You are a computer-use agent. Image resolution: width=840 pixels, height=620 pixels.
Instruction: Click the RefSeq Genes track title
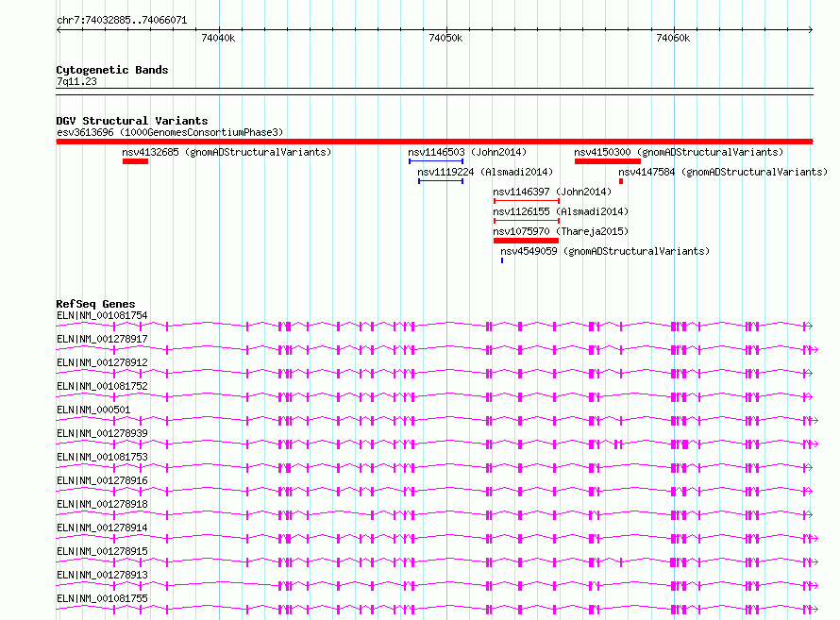coord(95,304)
